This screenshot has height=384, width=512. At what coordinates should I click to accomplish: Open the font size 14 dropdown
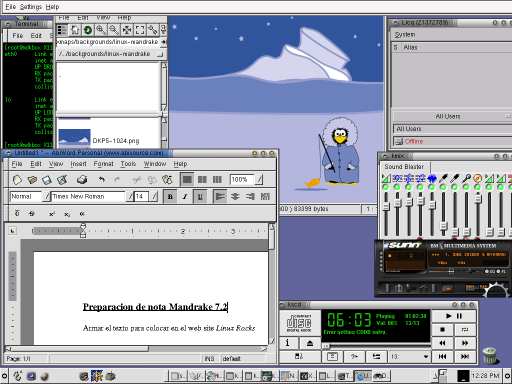click(x=154, y=197)
